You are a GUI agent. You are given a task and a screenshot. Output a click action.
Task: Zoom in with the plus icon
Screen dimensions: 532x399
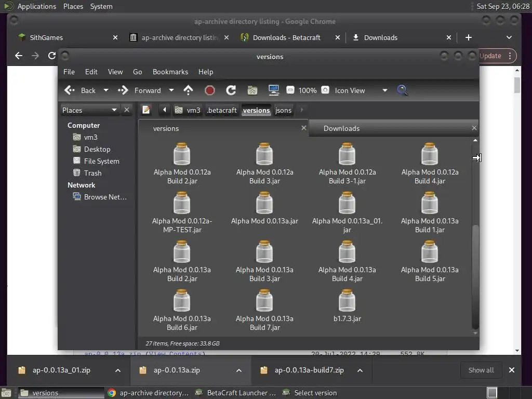click(325, 90)
